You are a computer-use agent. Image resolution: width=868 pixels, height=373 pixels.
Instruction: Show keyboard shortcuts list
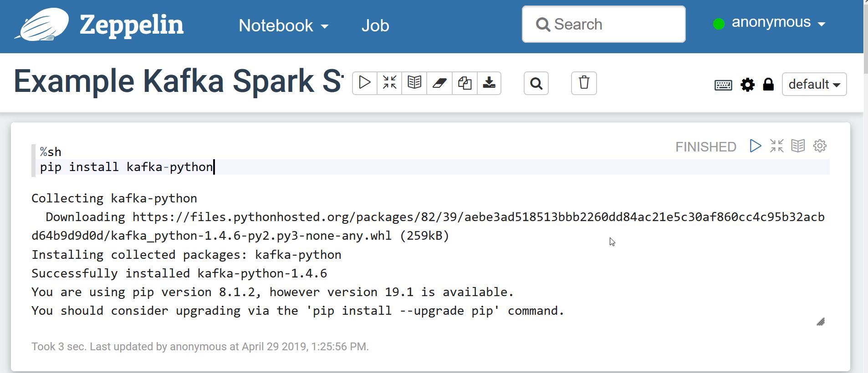[x=723, y=85]
